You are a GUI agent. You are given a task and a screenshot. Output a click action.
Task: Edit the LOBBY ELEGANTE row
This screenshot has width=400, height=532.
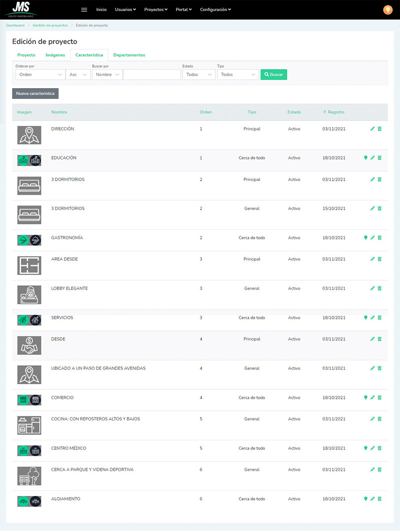point(372,288)
